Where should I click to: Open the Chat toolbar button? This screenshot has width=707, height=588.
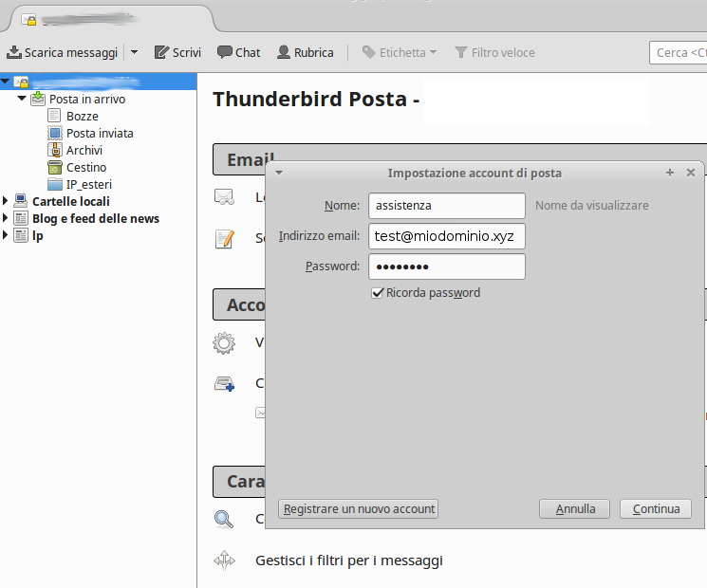click(x=238, y=52)
